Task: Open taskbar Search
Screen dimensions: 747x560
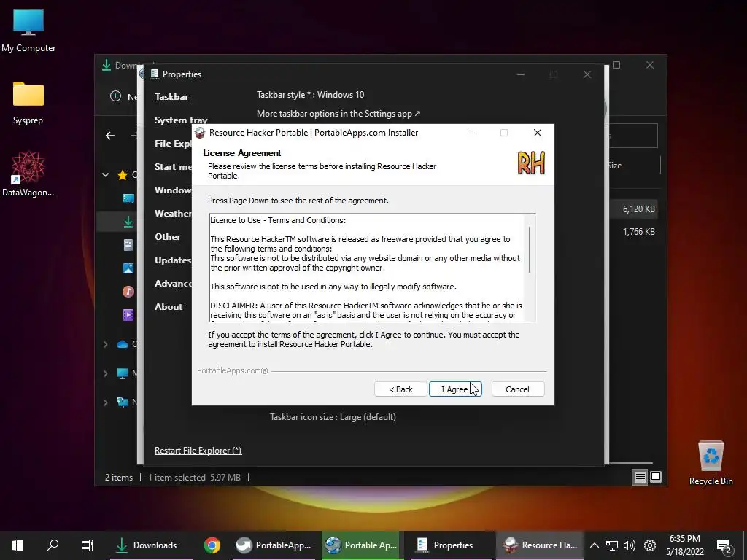Action: [53, 545]
